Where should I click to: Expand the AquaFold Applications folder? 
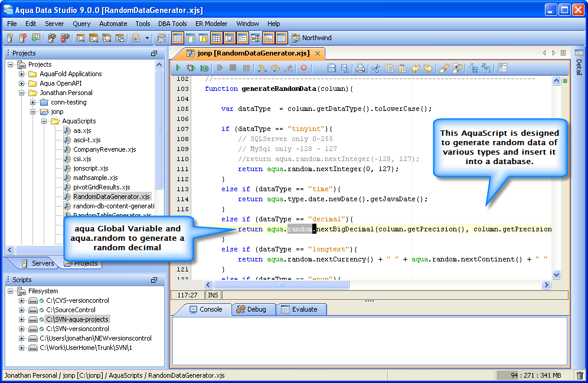(22, 74)
